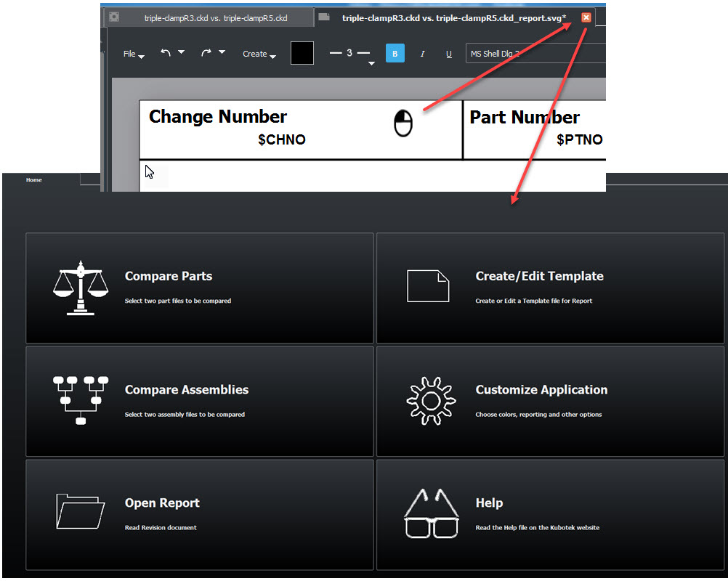This screenshot has width=728, height=581.
Task: Toggle Italic text formatting
Action: click(x=422, y=54)
